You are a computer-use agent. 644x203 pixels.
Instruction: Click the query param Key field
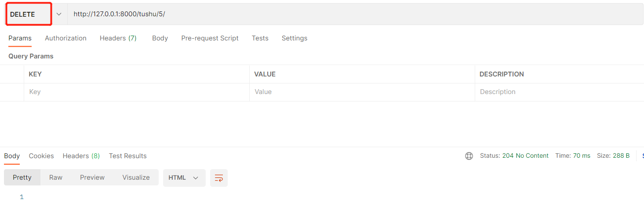click(136, 92)
